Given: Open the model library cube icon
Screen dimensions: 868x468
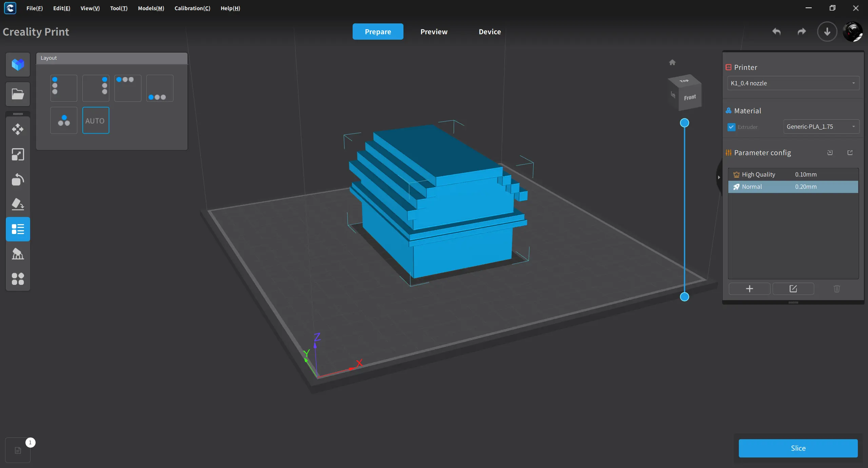Looking at the screenshot, I should pos(18,64).
